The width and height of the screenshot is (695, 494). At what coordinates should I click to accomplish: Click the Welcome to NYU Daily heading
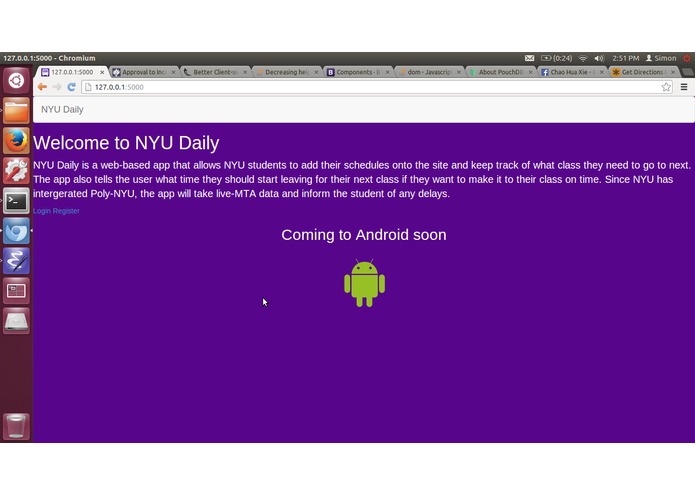[126, 143]
